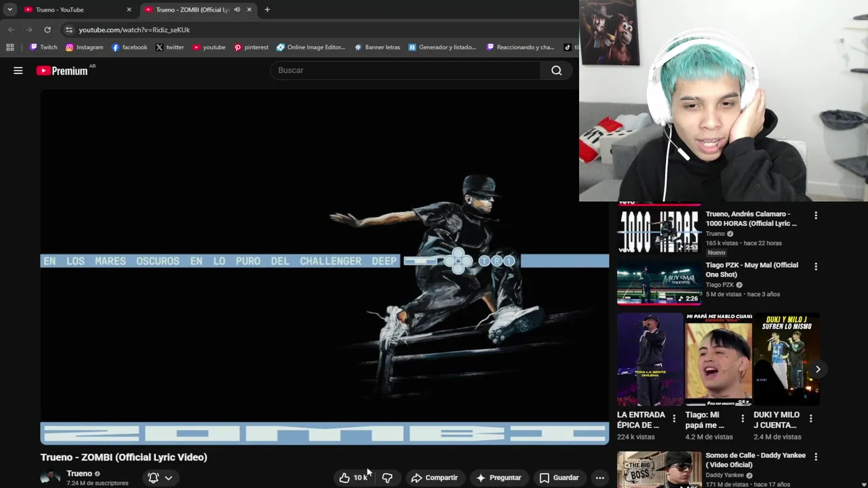This screenshot has height=488, width=868.
Task: Open Instagram bookmark
Action: (x=84, y=47)
